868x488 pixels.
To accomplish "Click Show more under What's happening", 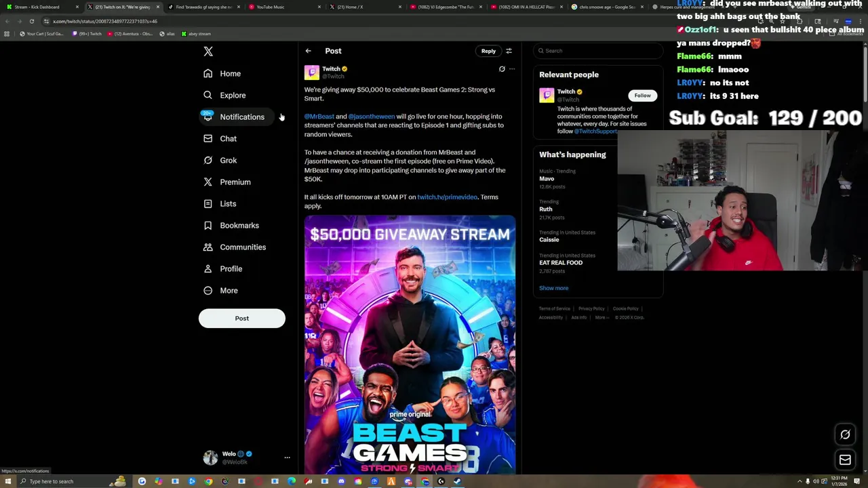I will [x=553, y=288].
